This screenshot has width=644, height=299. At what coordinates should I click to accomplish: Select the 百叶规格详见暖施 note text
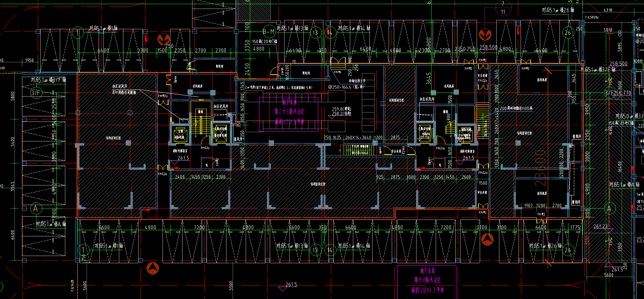[x=124, y=93]
